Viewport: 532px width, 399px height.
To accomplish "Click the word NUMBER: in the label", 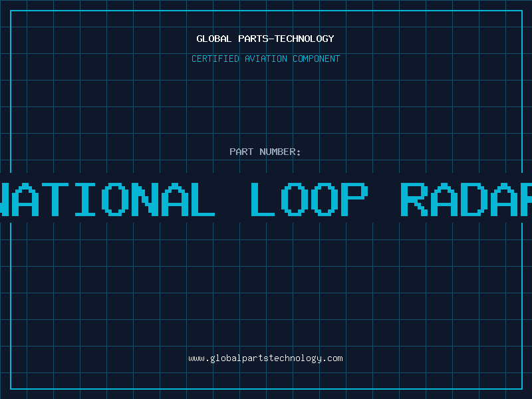I will pos(281,152).
